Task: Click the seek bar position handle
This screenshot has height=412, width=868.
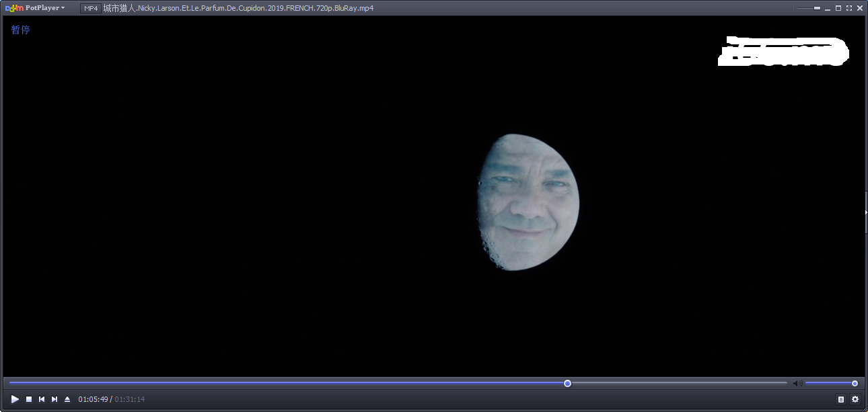Action: (x=567, y=383)
